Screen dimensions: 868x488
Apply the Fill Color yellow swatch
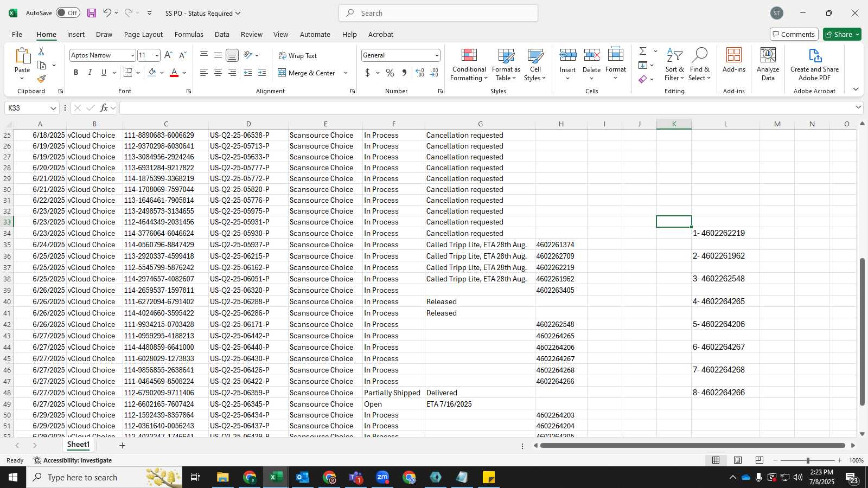coord(152,73)
